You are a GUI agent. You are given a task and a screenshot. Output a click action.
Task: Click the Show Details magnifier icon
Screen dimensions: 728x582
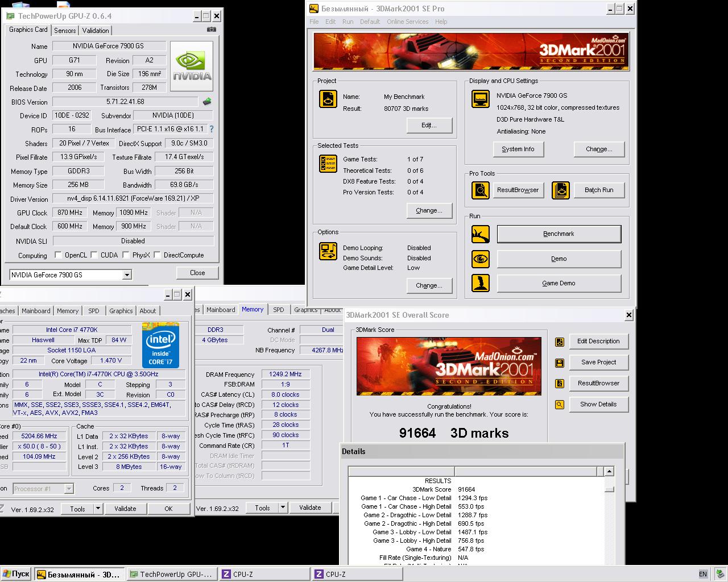click(560, 405)
